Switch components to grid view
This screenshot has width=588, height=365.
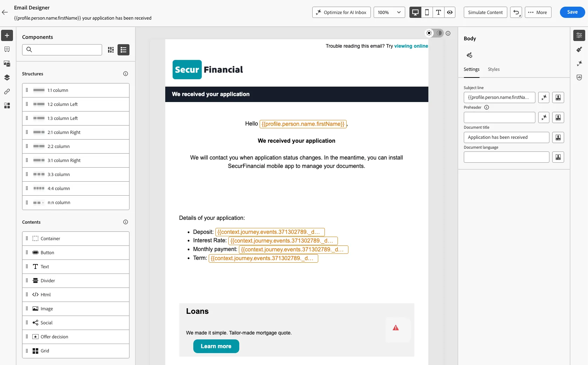(x=111, y=50)
